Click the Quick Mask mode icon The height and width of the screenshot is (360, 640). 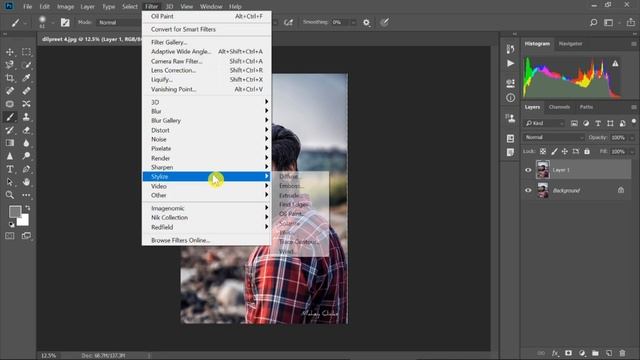(x=10, y=236)
